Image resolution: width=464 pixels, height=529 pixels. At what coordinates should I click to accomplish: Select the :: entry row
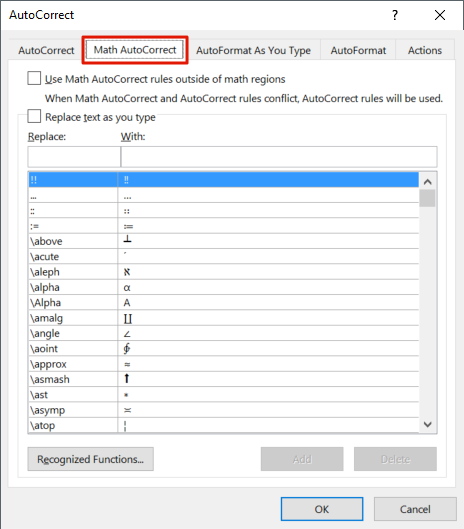click(224, 211)
